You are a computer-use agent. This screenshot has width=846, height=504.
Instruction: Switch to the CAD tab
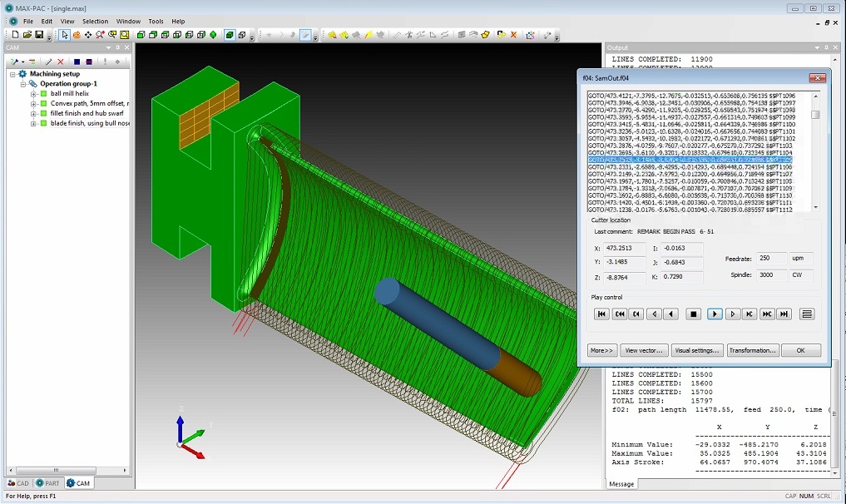click(x=17, y=483)
